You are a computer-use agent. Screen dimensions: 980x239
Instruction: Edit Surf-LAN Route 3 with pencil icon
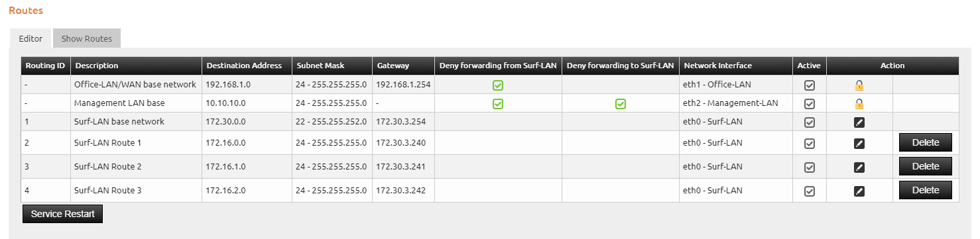[x=859, y=191]
